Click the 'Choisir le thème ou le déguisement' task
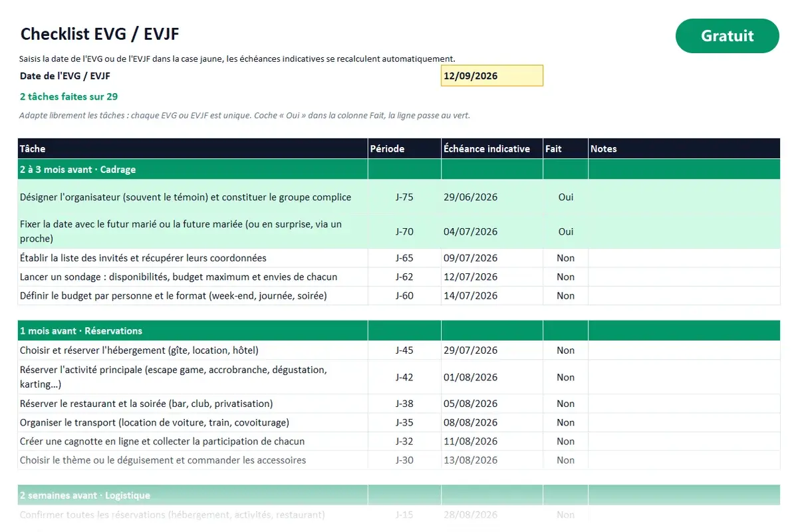Viewport: 798px width, 532px height. point(193,460)
